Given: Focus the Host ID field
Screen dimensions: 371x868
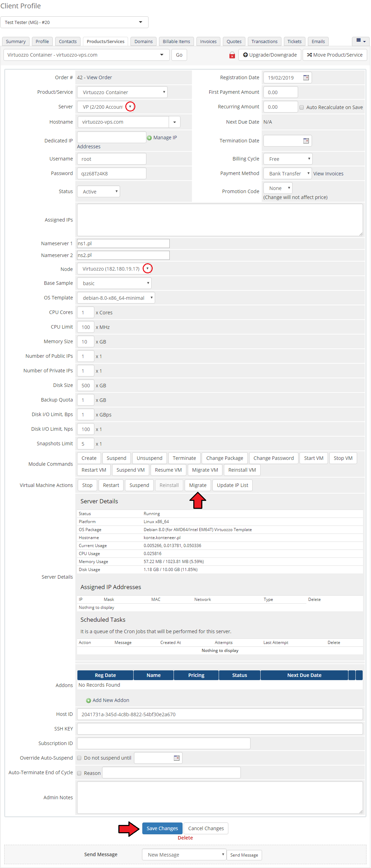Looking at the screenshot, I should coord(220,714).
